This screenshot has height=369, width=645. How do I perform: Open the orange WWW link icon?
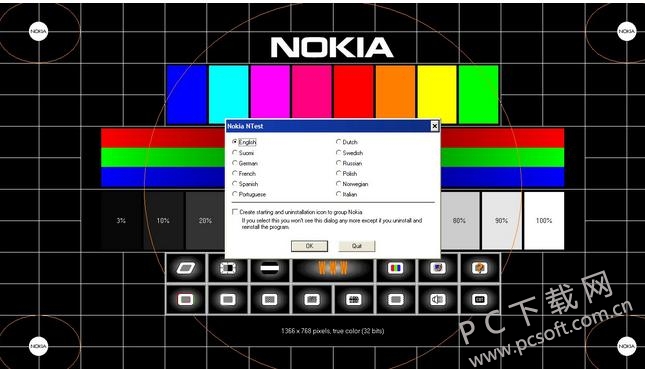(333, 269)
